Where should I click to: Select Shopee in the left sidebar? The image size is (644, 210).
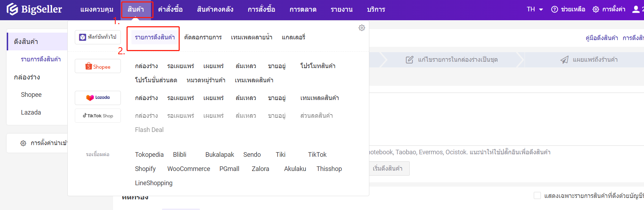(x=31, y=95)
